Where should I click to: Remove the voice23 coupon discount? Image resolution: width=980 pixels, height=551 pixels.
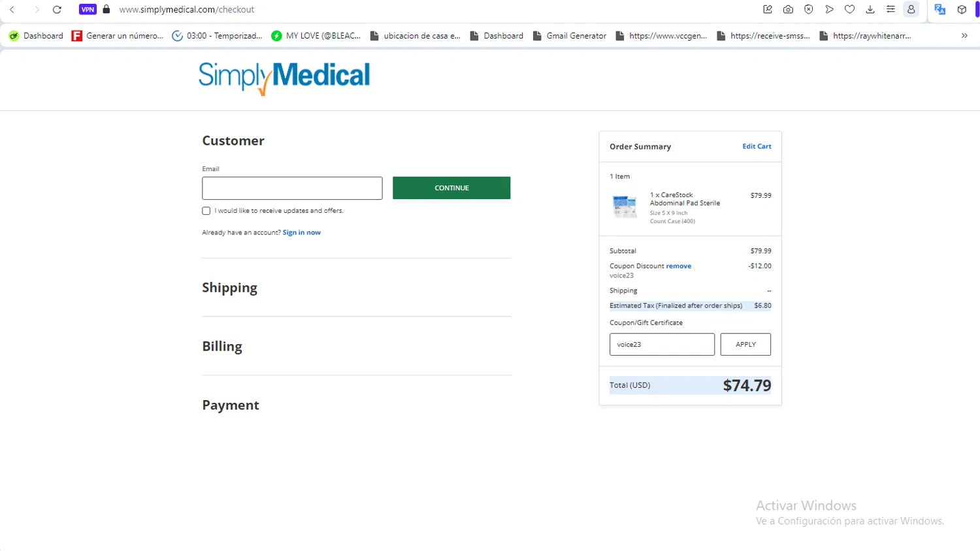(x=679, y=266)
